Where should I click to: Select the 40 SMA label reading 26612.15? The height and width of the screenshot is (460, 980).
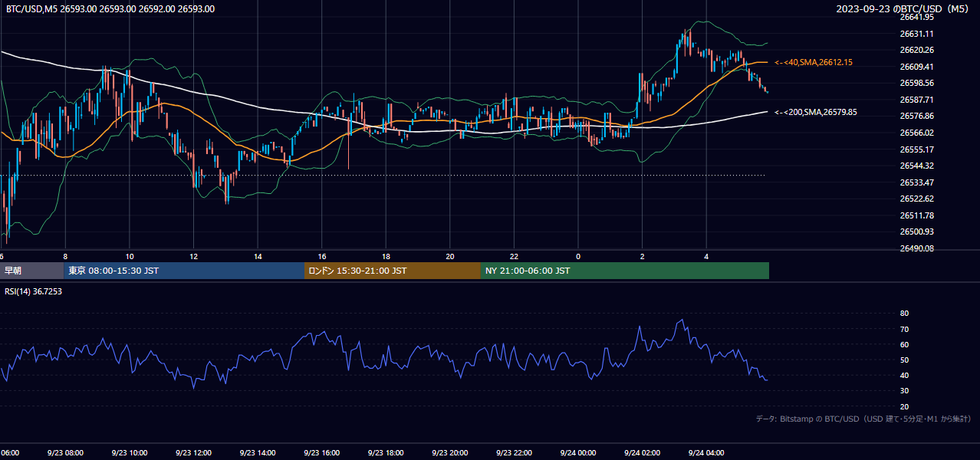tap(814, 62)
